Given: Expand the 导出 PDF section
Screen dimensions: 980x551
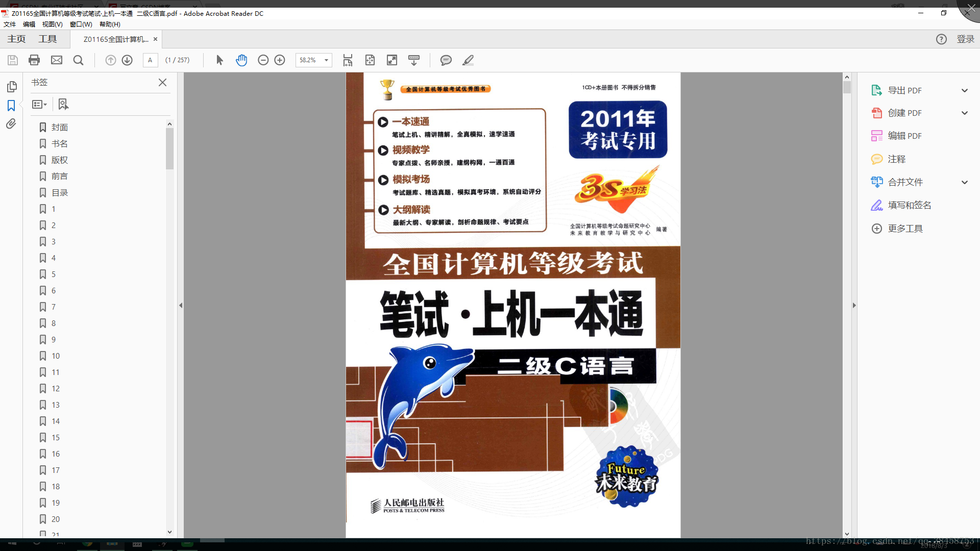Looking at the screenshot, I should (965, 90).
